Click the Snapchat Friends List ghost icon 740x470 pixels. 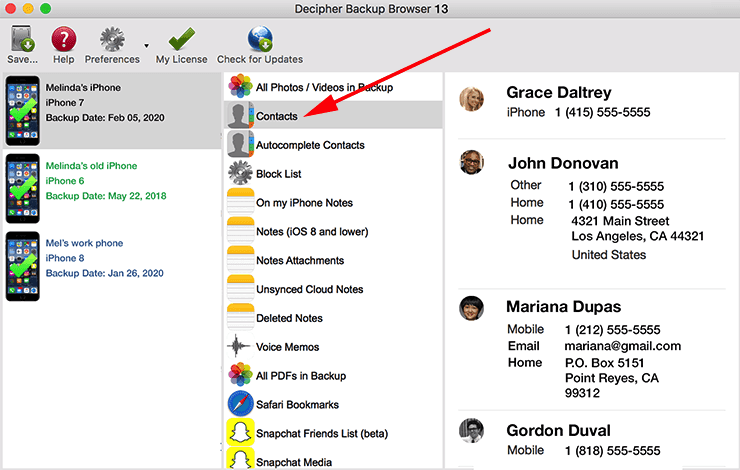click(x=240, y=433)
